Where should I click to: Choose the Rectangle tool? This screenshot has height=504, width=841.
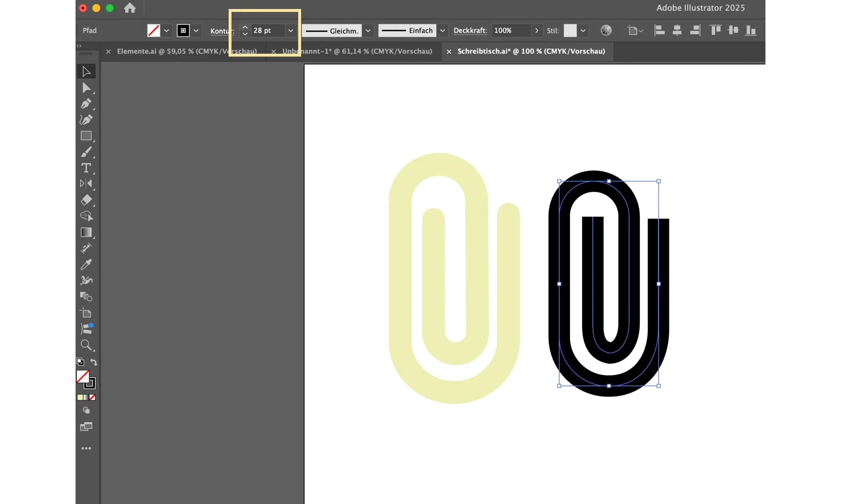[x=86, y=136]
